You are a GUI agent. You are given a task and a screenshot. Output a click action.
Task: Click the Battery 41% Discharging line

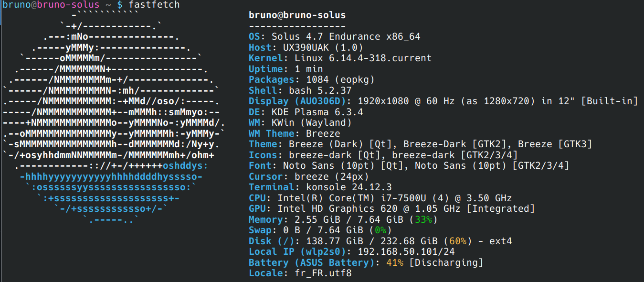click(430, 263)
